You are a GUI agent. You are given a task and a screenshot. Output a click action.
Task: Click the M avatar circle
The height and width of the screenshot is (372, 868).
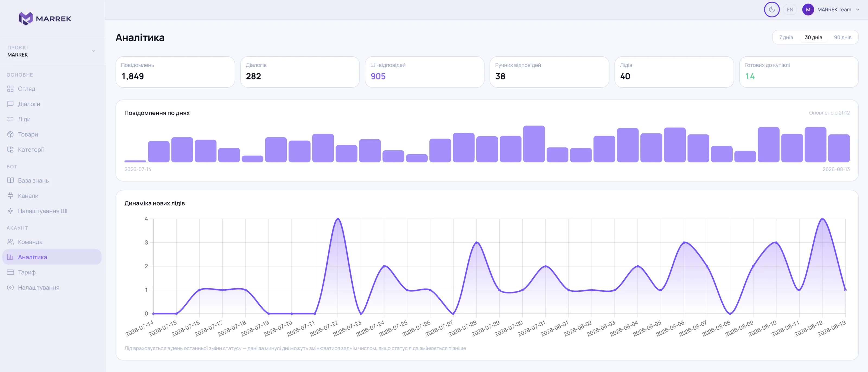click(x=808, y=9)
